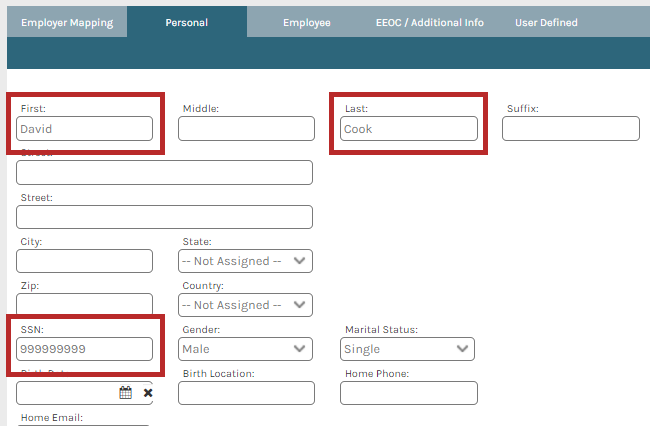Screen dimensions: 650x426
Task: Select the SSN field
Action: (x=85, y=349)
